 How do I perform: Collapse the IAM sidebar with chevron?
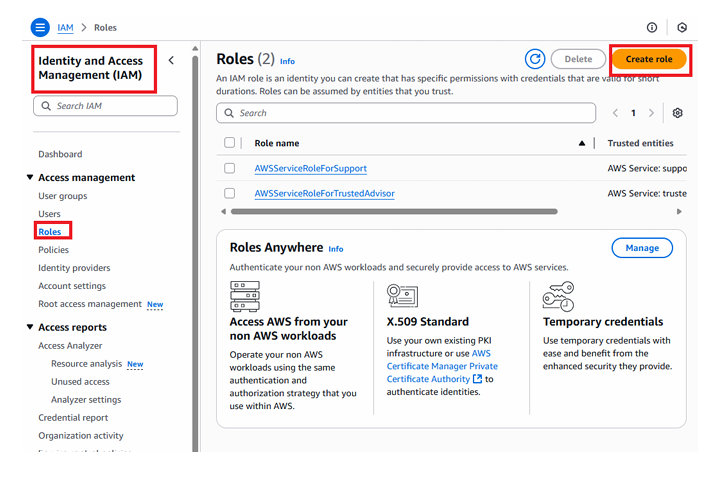[x=171, y=60]
